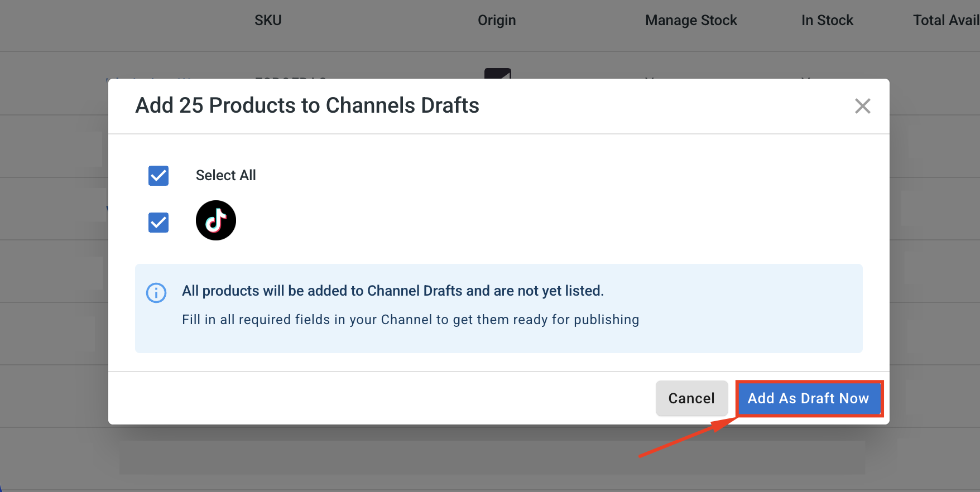The height and width of the screenshot is (492, 980).
Task: Uncheck the Select All checkbox
Action: coord(158,176)
